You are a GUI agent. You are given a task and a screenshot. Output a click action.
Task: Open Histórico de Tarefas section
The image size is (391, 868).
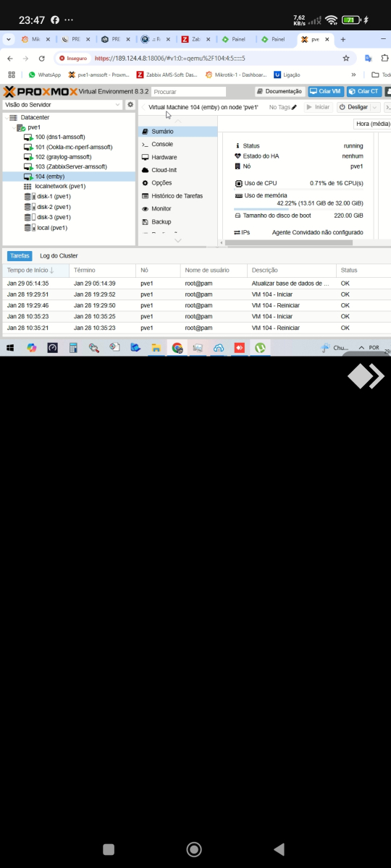177,196
